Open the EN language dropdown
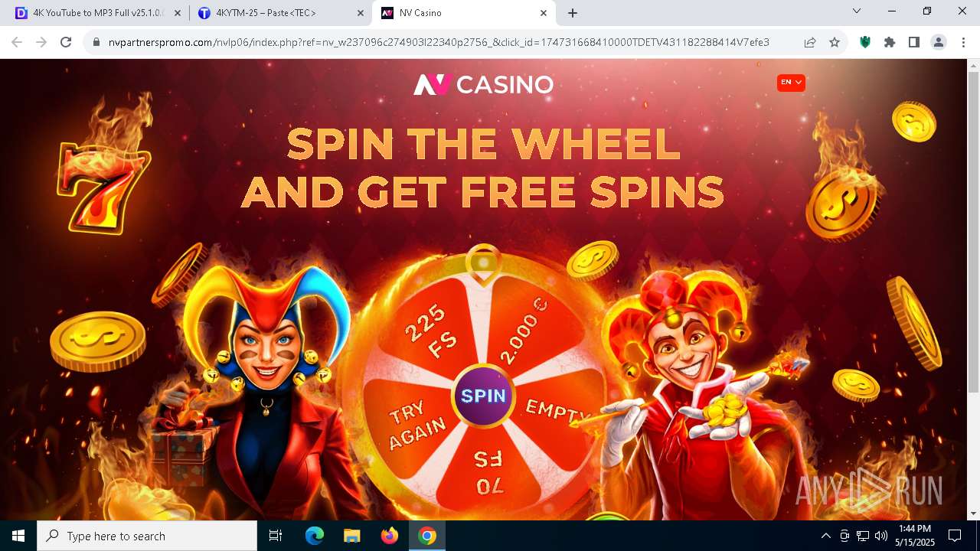 791,83
